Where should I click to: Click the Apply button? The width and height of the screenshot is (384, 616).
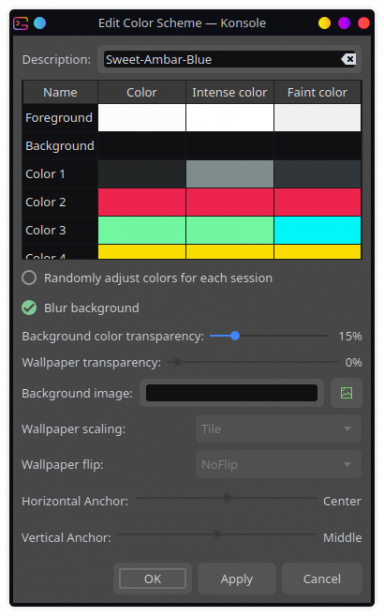[237, 579]
